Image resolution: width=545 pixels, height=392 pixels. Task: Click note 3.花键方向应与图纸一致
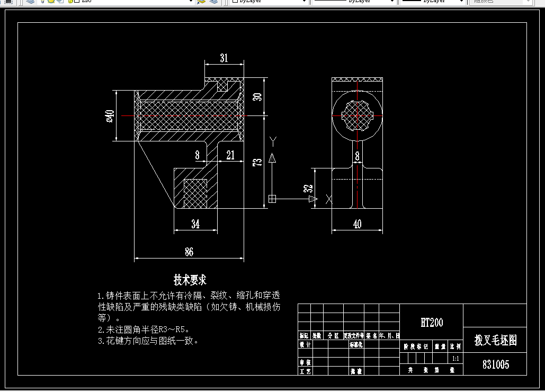click(148, 341)
